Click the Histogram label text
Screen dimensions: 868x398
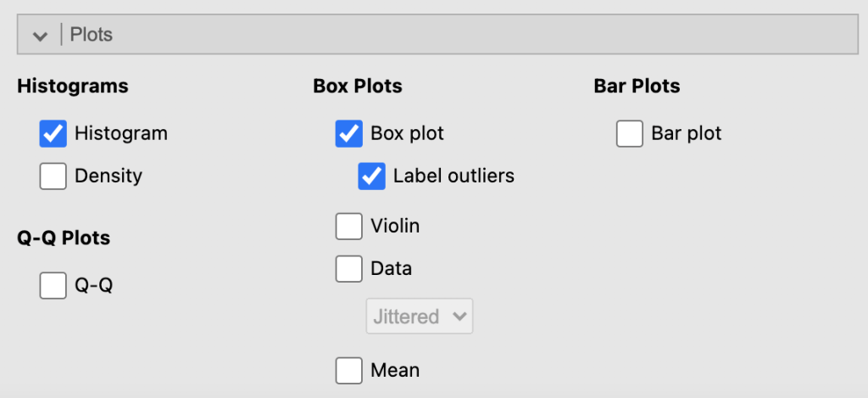tap(121, 133)
